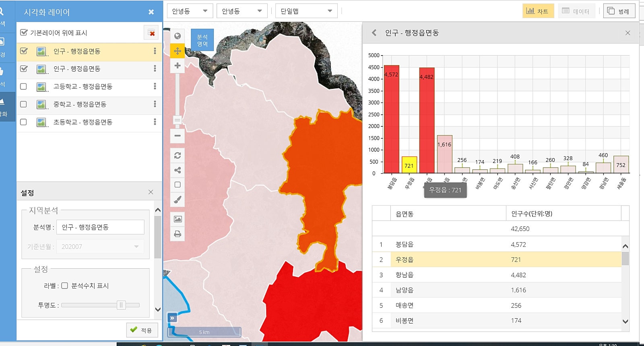Switch to the 차트 view
644x346 pixels.
coord(538,11)
